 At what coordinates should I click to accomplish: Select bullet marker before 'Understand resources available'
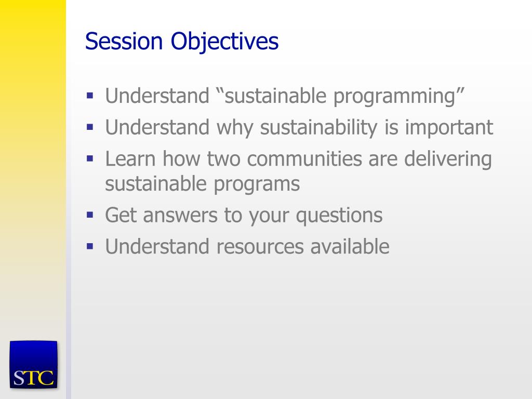click(90, 246)
